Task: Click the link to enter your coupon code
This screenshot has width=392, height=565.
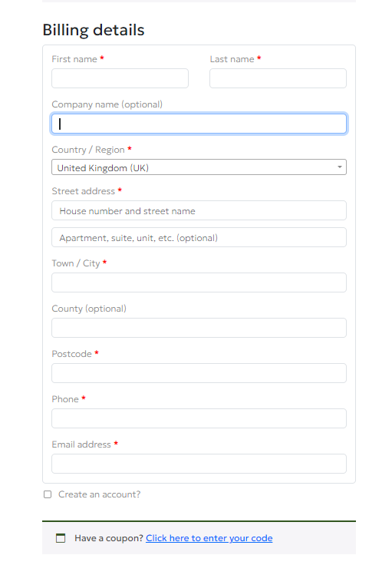Action: pyautogui.click(x=209, y=538)
